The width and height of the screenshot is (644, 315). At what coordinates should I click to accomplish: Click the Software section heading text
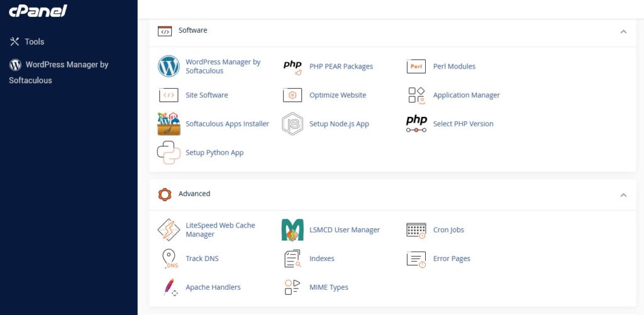192,30
